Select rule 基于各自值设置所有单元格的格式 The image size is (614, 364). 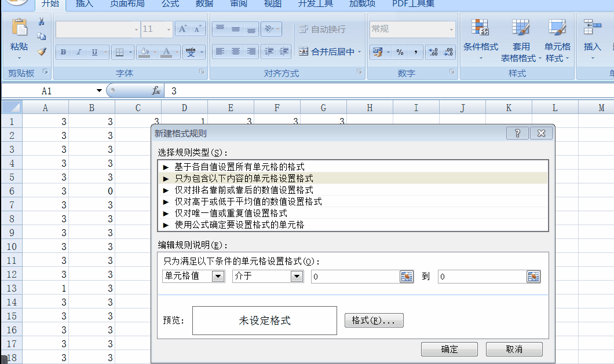(352, 167)
